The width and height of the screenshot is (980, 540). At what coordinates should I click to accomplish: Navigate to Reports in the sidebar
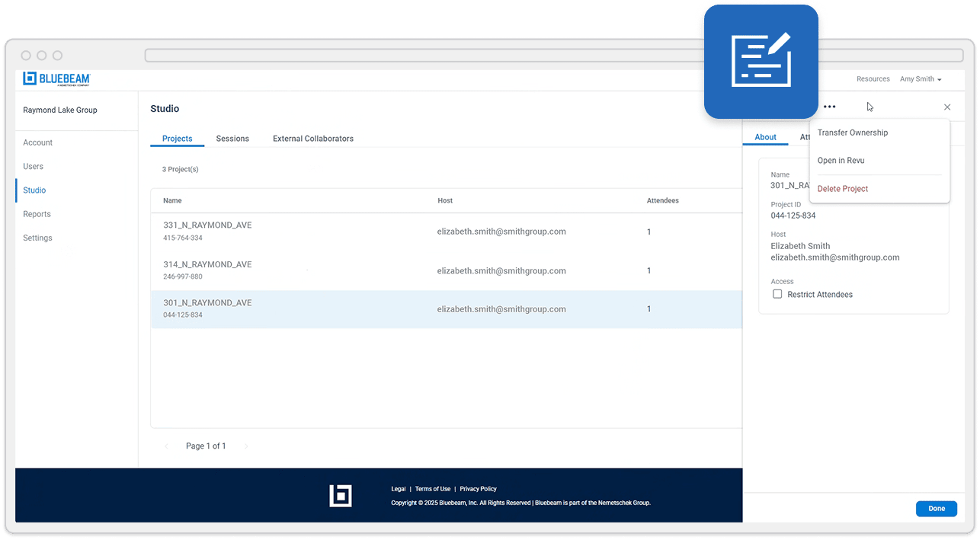(x=37, y=214)
